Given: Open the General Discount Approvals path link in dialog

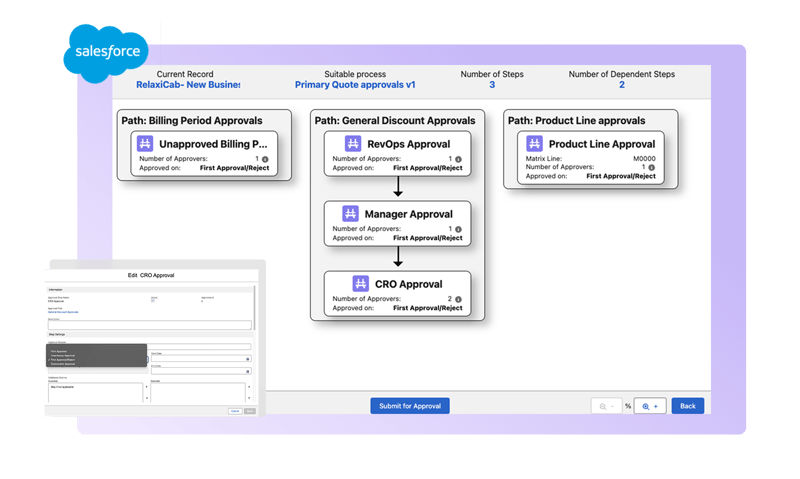Looking at the screenshot, I should pyautogui.click(x=63, y=312).
